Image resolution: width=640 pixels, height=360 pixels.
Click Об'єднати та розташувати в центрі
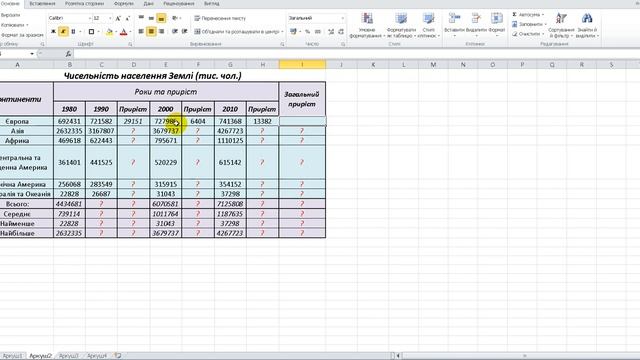click(x=236, y=31)
